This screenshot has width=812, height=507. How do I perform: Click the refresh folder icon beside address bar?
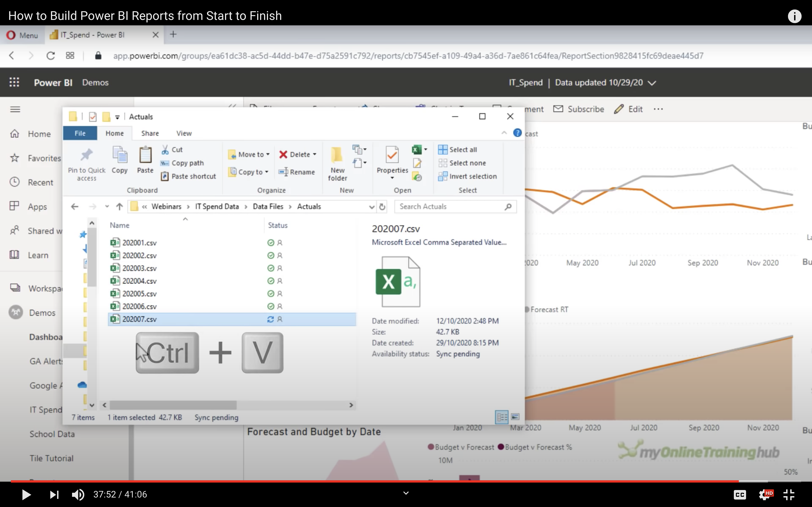[x=382, y=207]
